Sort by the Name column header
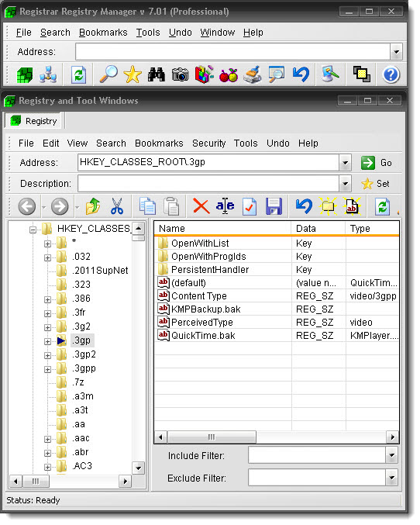420x525 pixels. (222, 229)
